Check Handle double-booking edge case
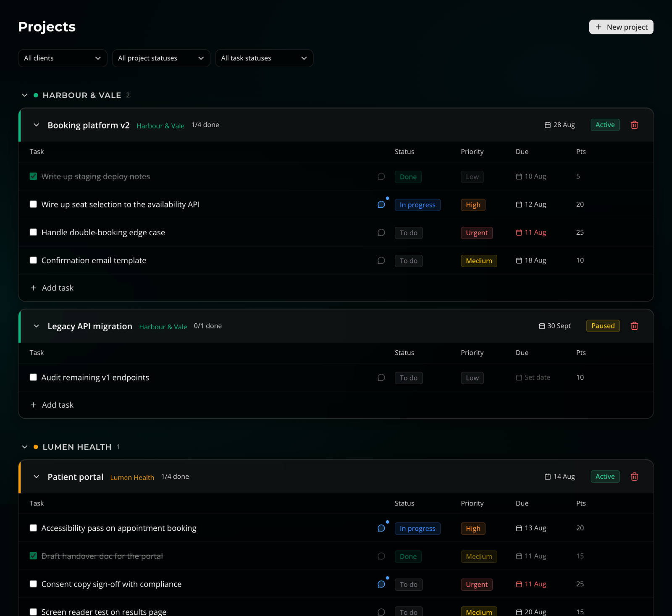Viewport: 672px width, 616px height. click(x=33, y=232)
